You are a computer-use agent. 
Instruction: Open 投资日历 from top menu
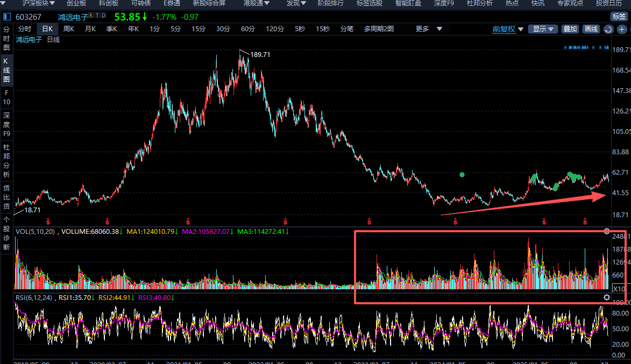(609, 3)
